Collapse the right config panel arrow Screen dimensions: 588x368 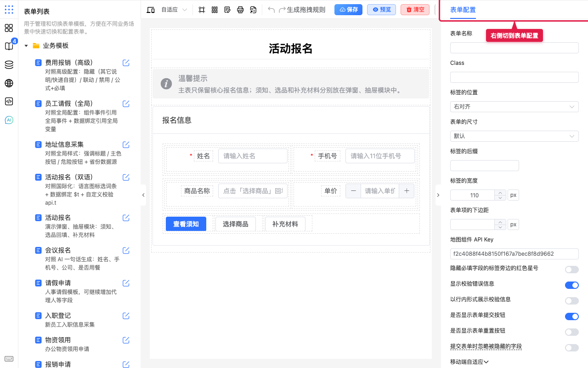point(438,195)
